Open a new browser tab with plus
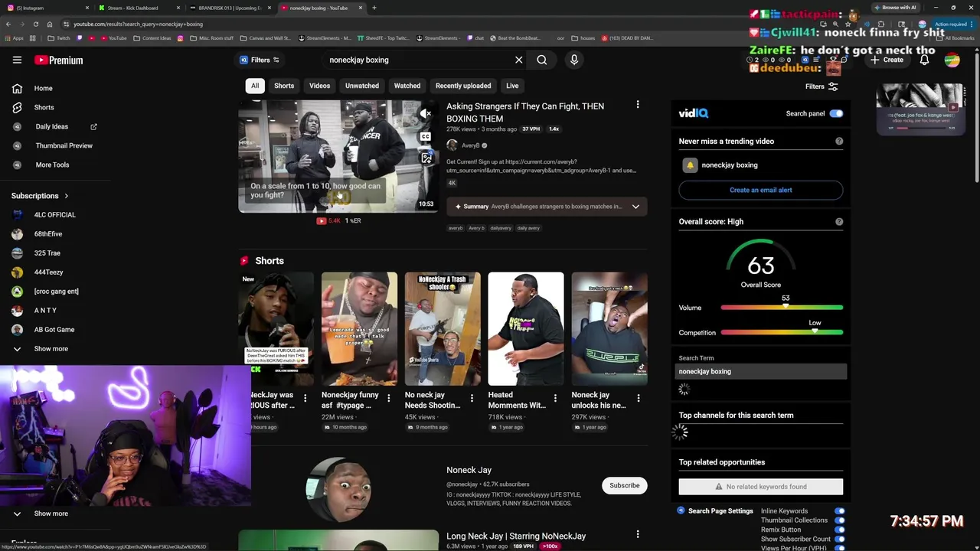The width and height of the screenshot is (980, 551). tap(374, 8)
